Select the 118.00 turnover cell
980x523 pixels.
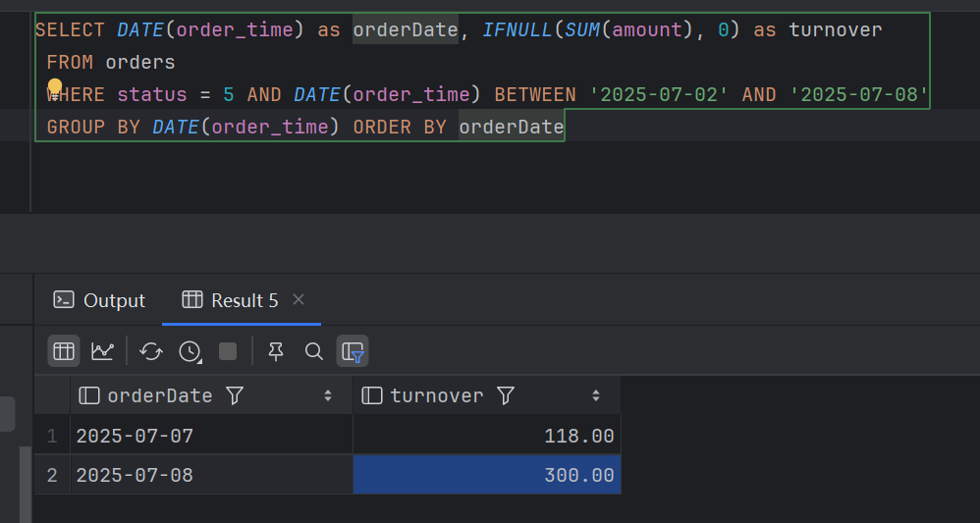click(x=487, y=436)
